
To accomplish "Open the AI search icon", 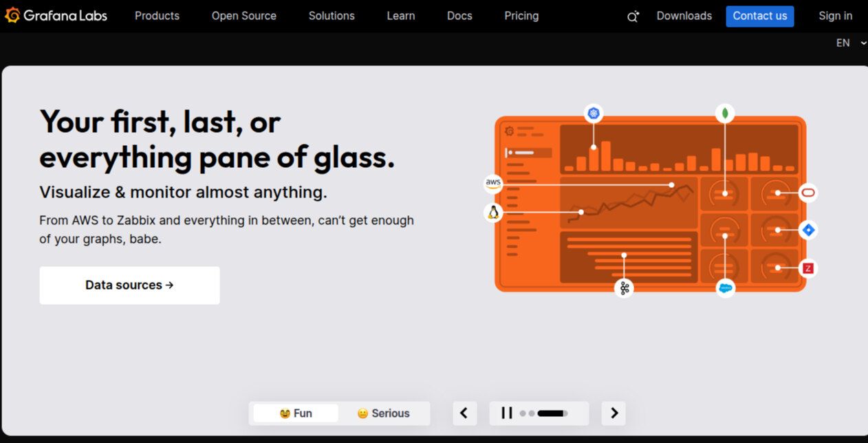I will point(633,17).
